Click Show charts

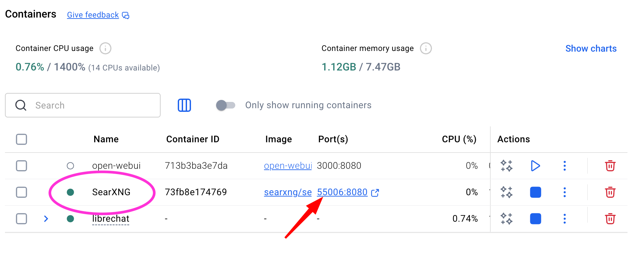pyautogui.click(x=591, y=48)
